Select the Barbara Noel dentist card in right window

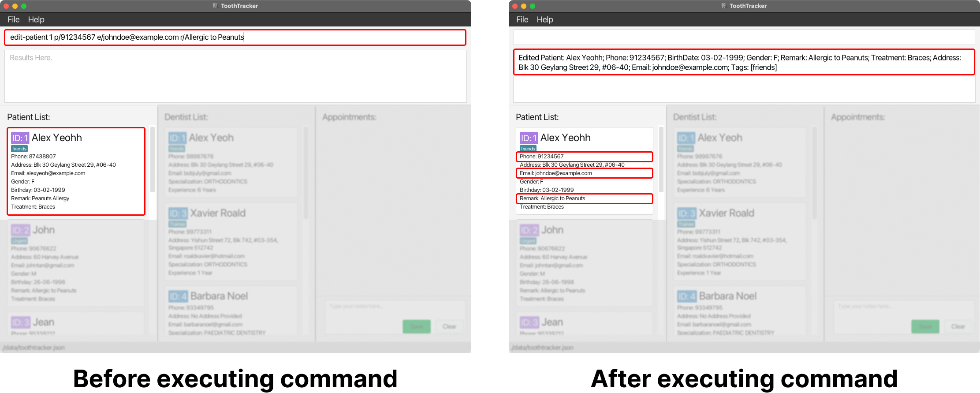click(x=740, y=311)
